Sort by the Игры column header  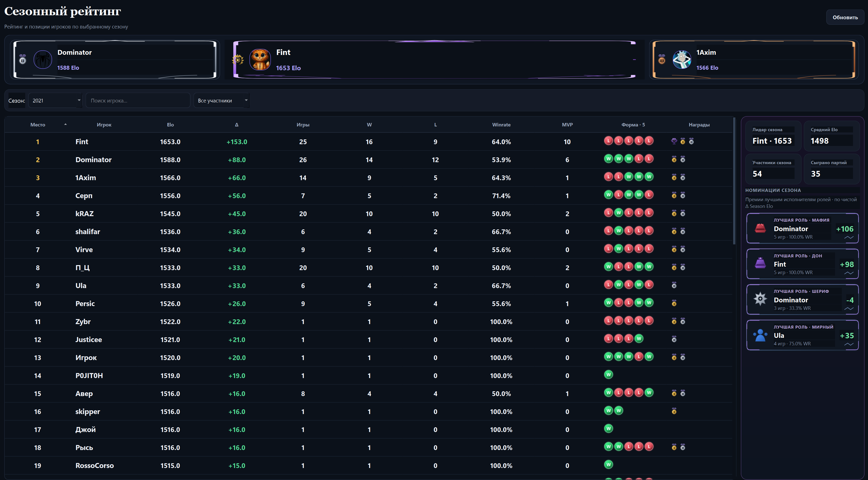point(303,125)
